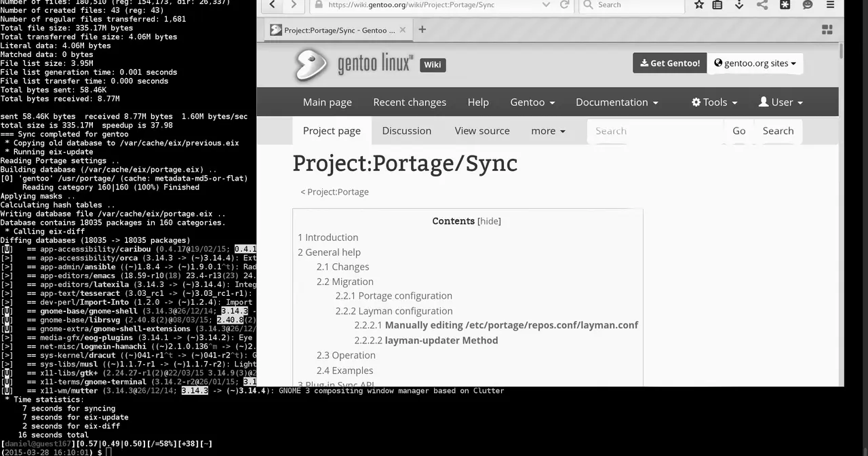Click the Get Gentoo! button
This screenshot has width=868, height=456.
670,63
